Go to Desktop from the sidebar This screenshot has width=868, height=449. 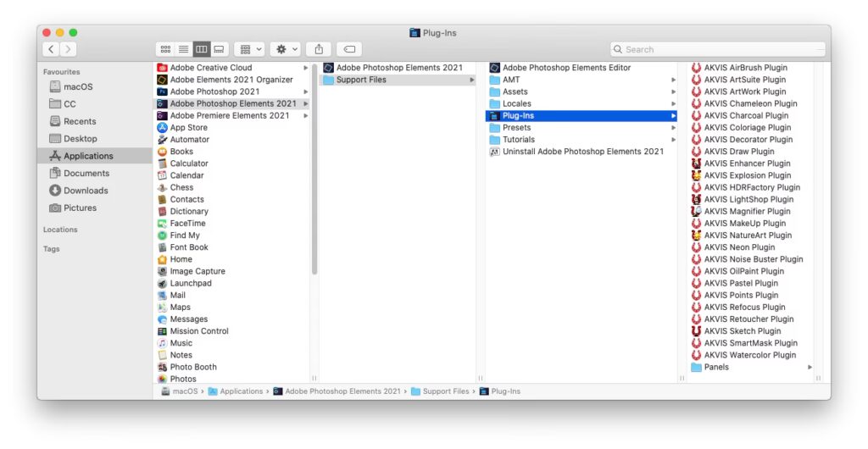point(80,139)
